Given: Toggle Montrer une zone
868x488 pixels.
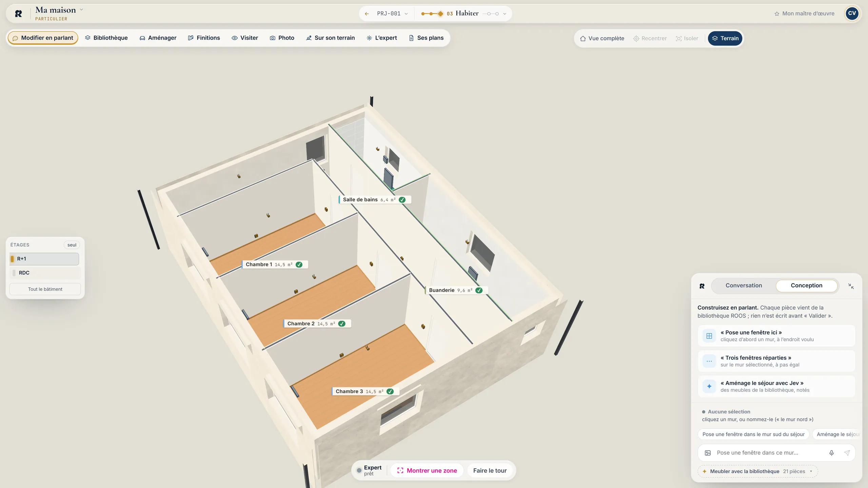Looking at the screenshot, I should (x=427, y=471).
